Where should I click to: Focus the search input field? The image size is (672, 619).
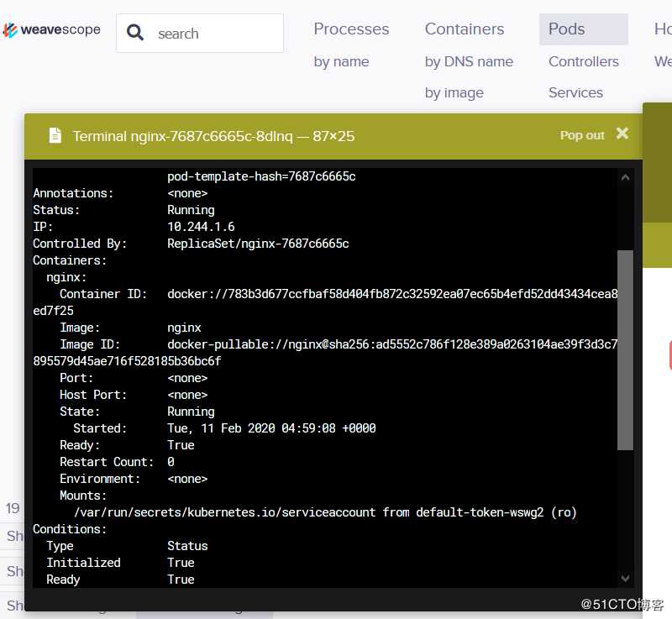pos(200,33)
